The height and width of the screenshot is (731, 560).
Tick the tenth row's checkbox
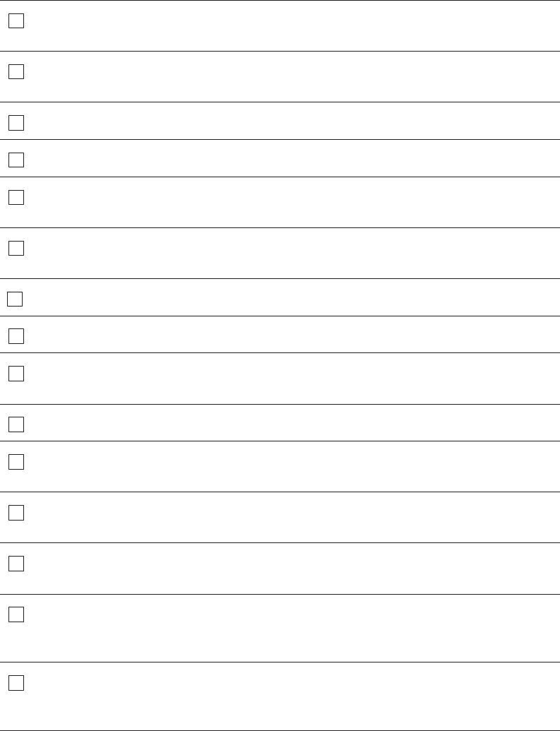16,424
